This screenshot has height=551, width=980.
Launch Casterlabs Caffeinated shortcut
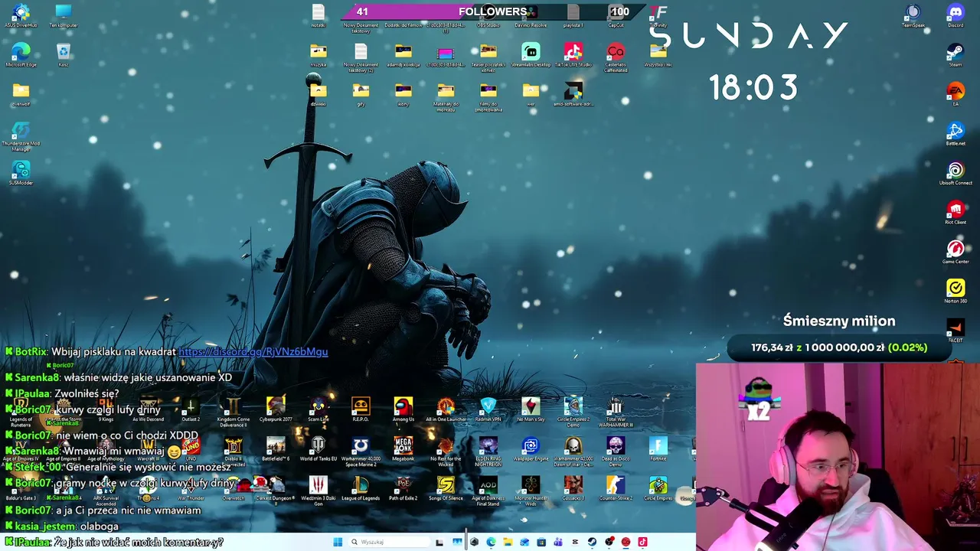(616, 56)
